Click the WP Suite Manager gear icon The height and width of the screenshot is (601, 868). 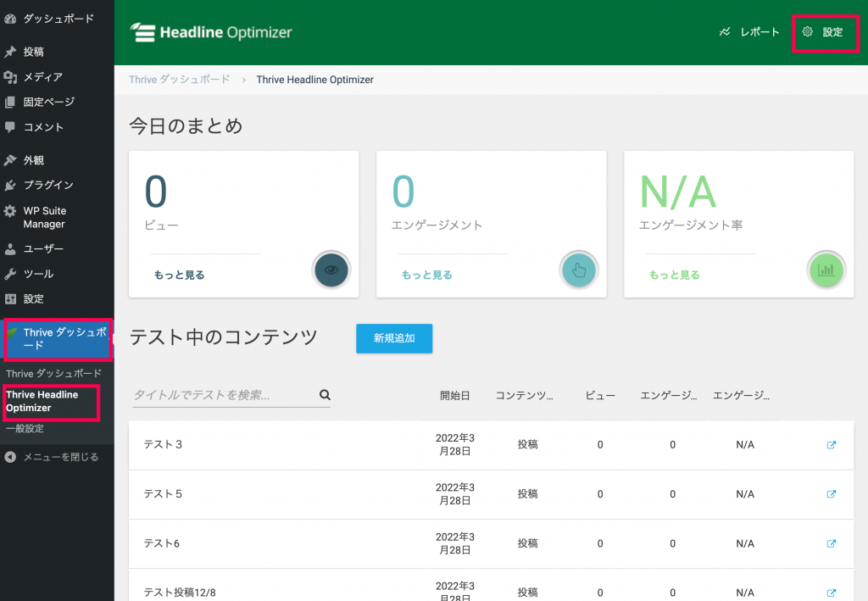tap(10, 211)
